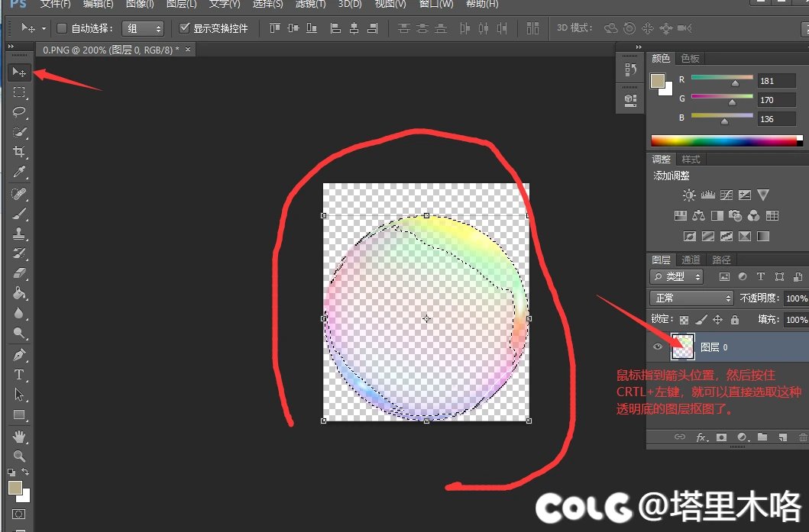Enable the 自动选择 checkbox

coord(63,28)
